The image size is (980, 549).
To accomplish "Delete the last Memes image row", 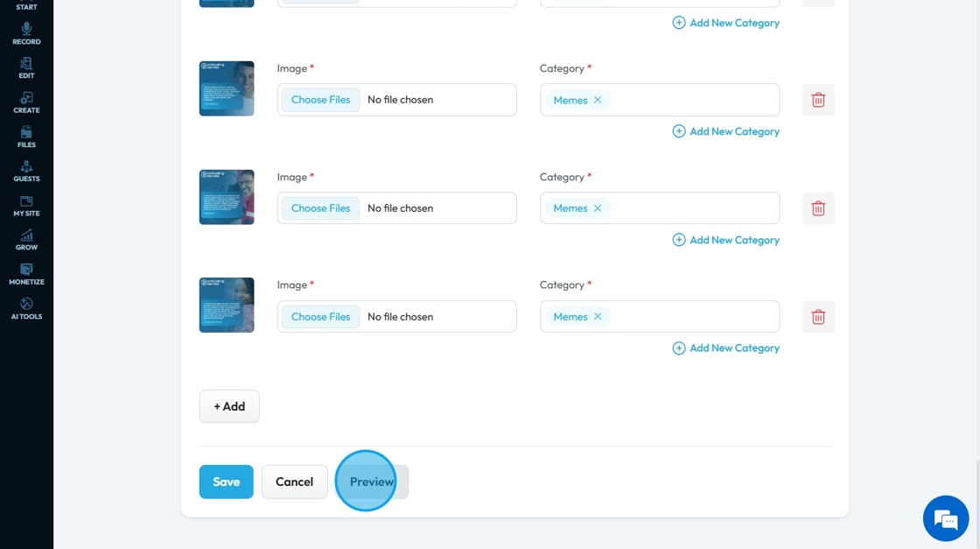I will tap(818, 317).
